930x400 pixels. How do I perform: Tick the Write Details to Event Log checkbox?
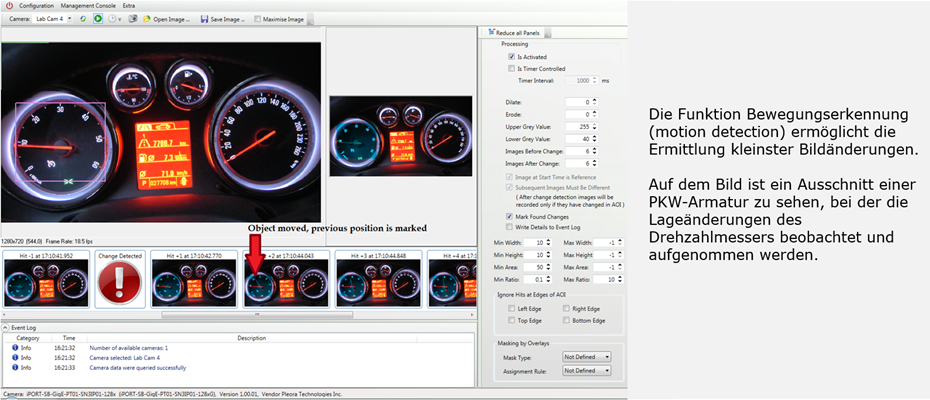[511, 229]
